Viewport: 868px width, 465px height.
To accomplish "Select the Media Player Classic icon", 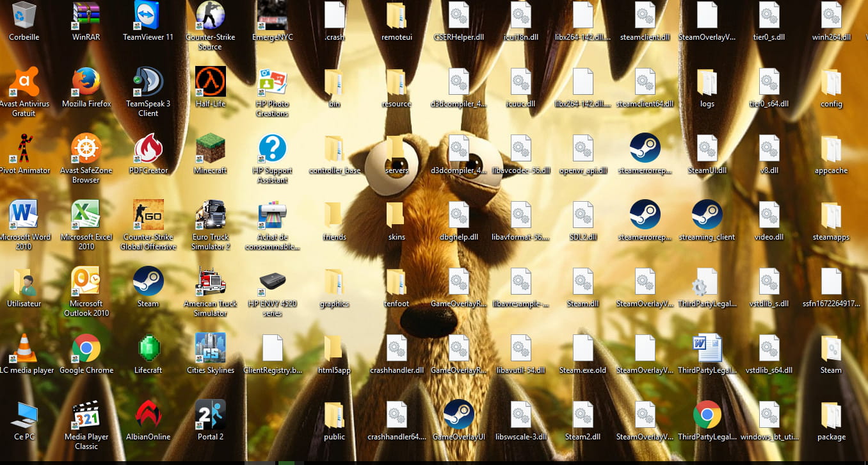I will pyautogui.click(x=86, y=414).
